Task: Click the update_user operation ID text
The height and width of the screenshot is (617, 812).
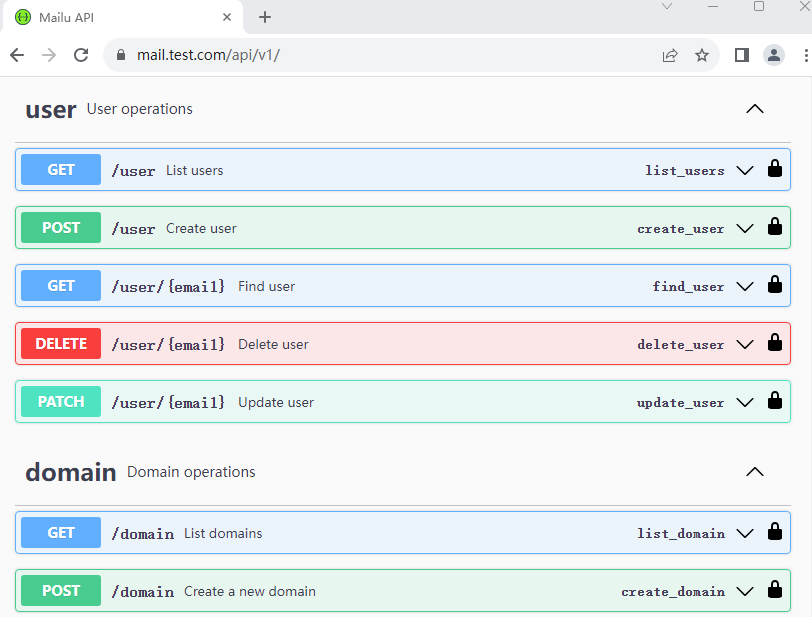Action: (680, 403)
